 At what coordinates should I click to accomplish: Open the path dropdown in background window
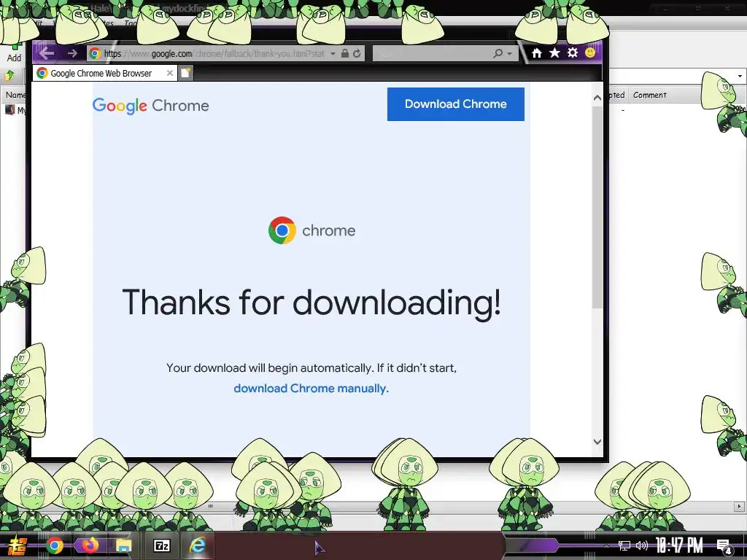click(x=740, y=76)
